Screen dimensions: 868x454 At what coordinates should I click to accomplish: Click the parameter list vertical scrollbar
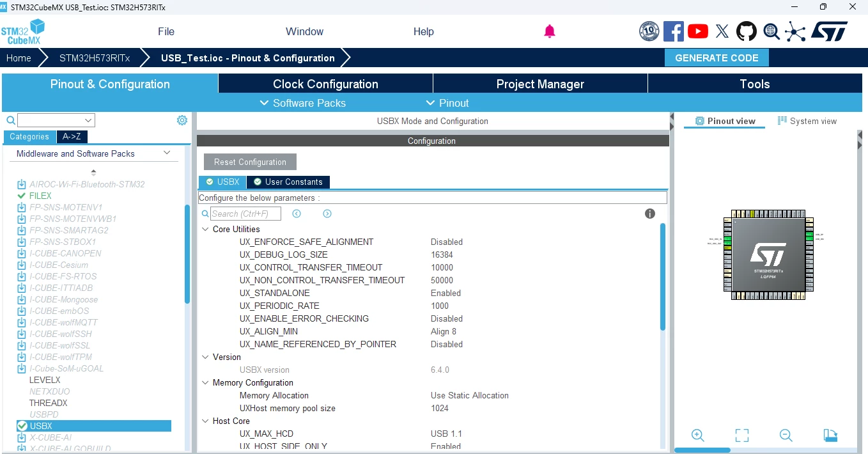[x=663, y=276]
